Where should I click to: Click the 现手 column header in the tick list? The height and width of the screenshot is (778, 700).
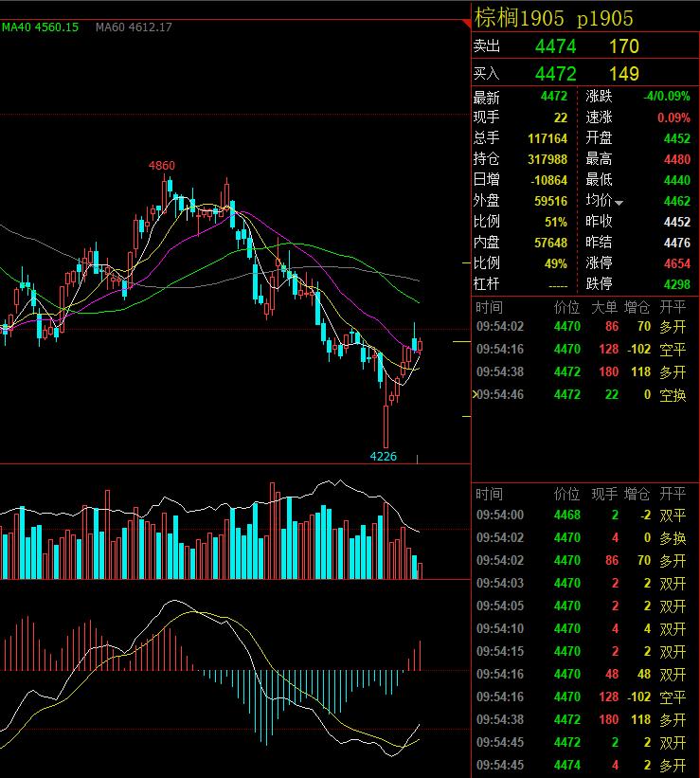point(605,494)
